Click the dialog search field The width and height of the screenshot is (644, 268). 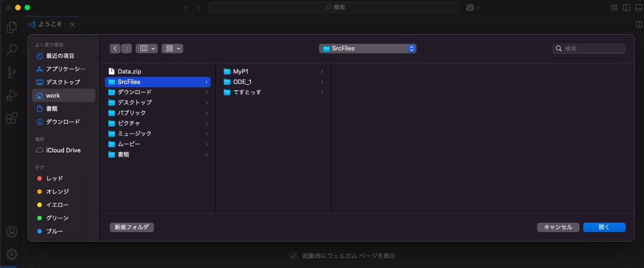pos(589,49)
